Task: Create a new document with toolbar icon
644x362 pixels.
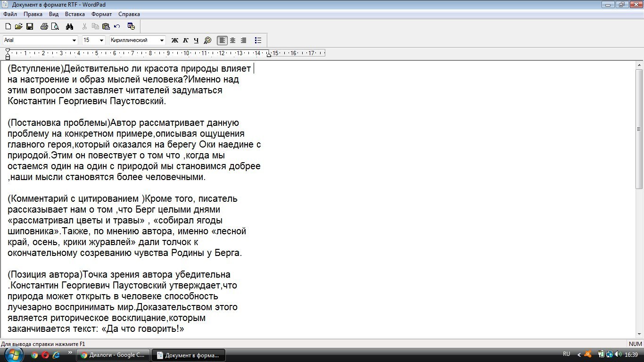Action: [x=8, y=26]
